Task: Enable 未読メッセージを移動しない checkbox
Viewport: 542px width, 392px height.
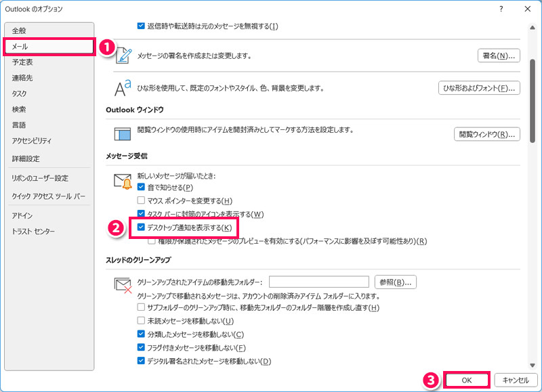Action: 141,320
